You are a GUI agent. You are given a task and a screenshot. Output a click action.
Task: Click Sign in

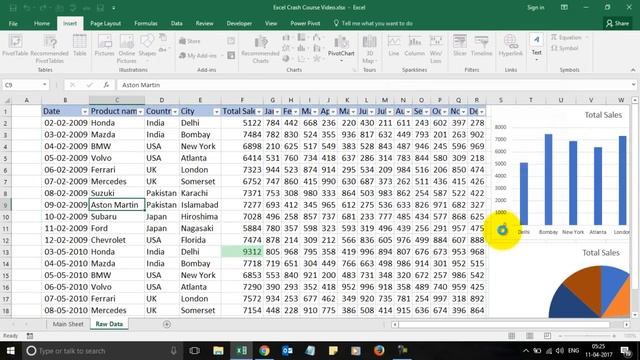(x=536, y=7)
